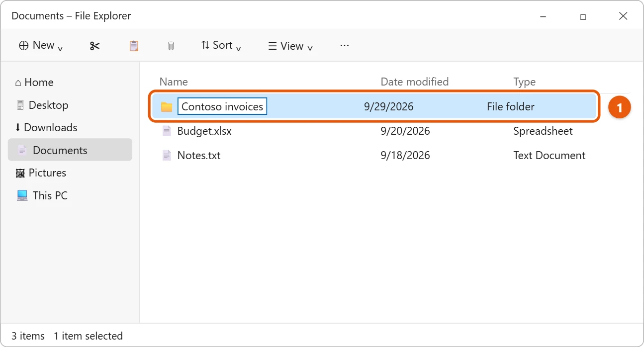Click the Contoso invoices folder icon

click(167, 106)
